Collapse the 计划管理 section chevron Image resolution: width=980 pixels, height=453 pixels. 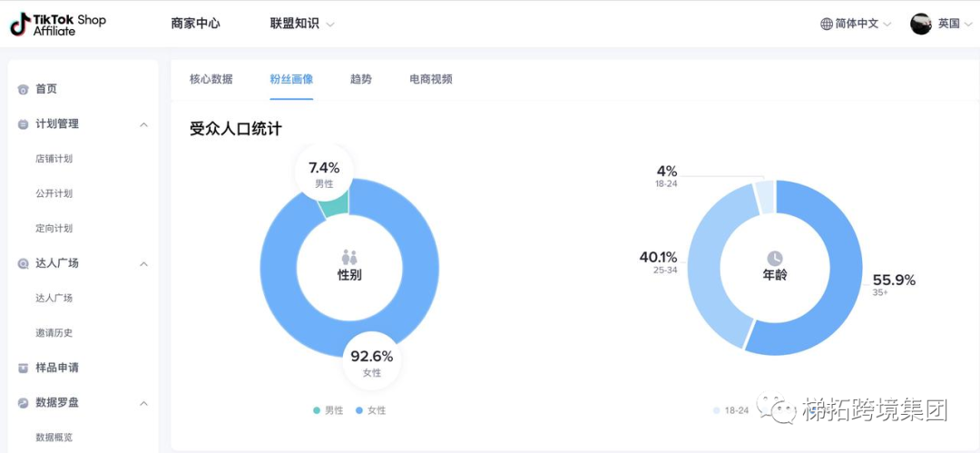coord(143,124)
